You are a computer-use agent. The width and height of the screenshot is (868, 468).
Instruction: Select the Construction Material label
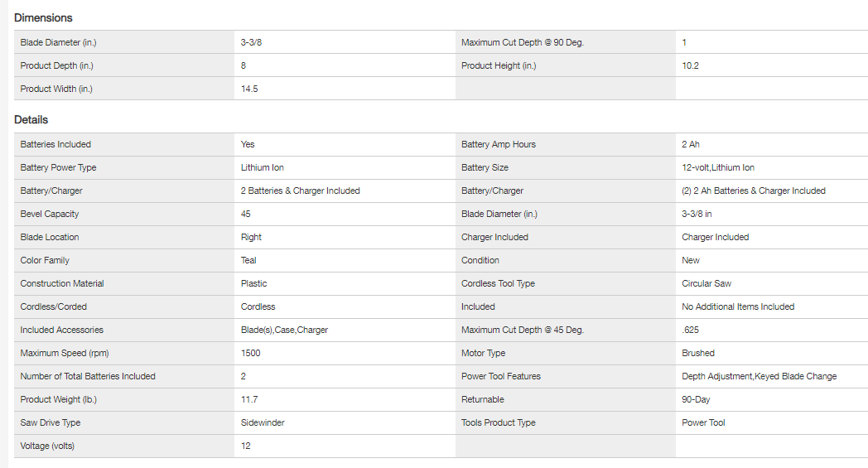coord(62,283)
